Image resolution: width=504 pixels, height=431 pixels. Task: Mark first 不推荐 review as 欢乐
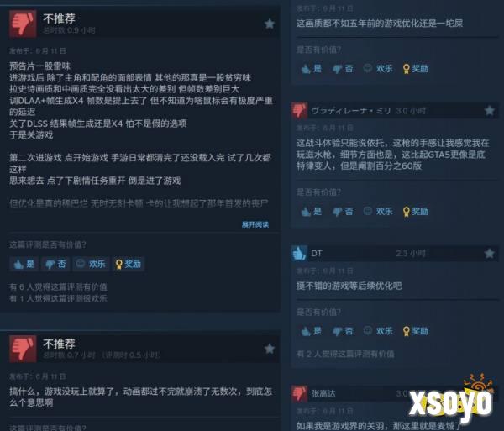pos(91,264)
